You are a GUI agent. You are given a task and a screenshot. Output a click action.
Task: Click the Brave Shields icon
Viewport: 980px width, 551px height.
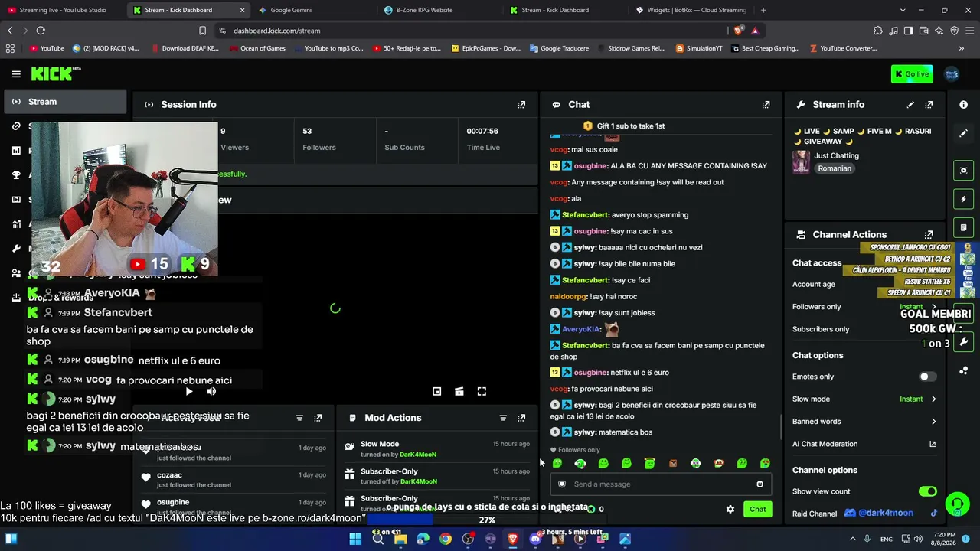tap(738, 31)
